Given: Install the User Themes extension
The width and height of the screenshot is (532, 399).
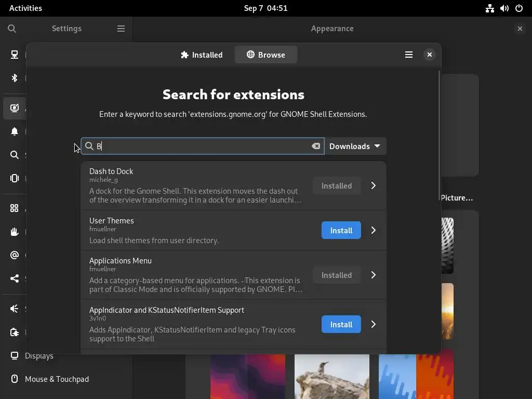Looking at the screenshot, I should pos(341,230).
